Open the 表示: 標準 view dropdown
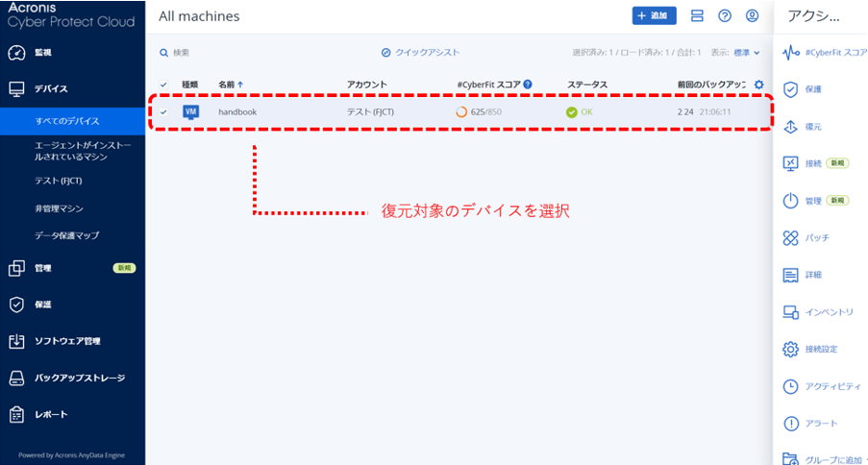868x465 pixels. pos(746,53)
